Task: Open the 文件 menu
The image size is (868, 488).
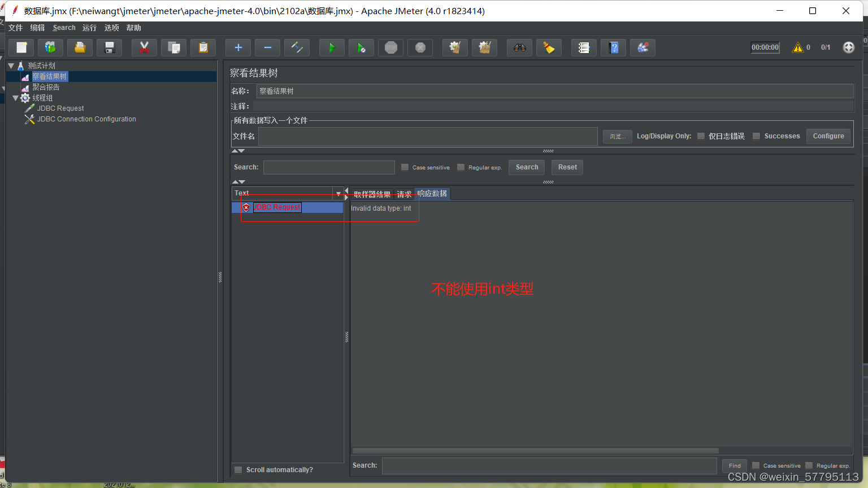Action: point(15,28)
